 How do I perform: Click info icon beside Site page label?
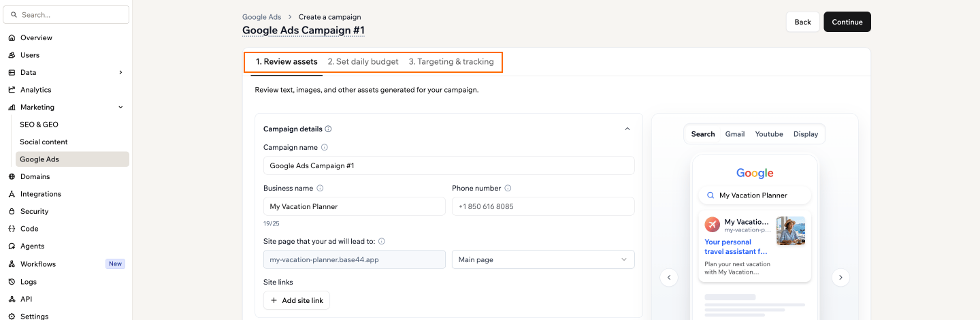tap(382, 241)
